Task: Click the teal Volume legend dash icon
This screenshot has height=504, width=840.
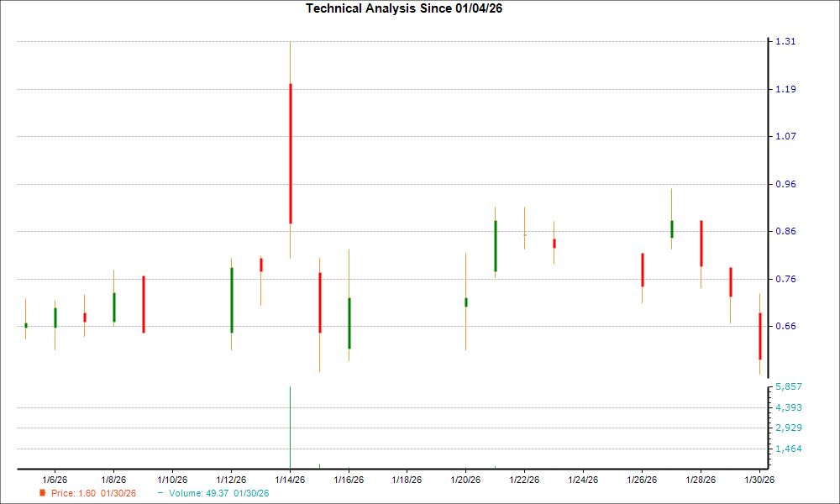Action: coord(160,494)
